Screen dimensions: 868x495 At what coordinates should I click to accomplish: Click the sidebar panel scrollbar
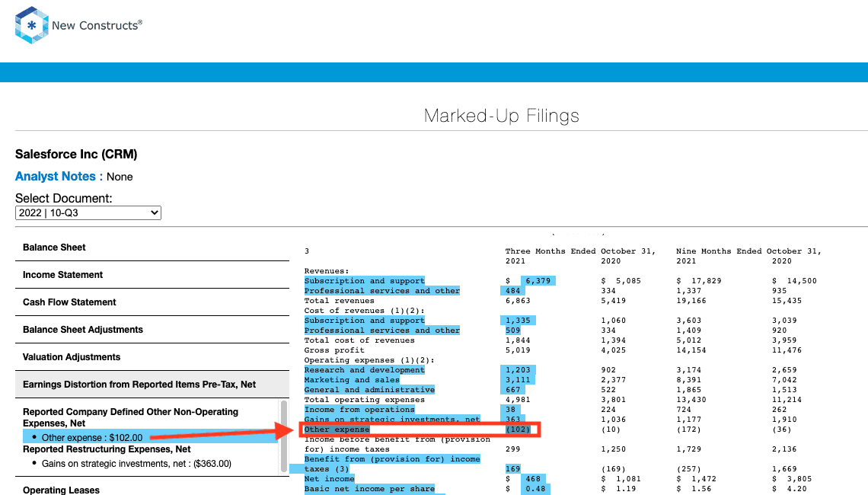[x=284, y=436]
